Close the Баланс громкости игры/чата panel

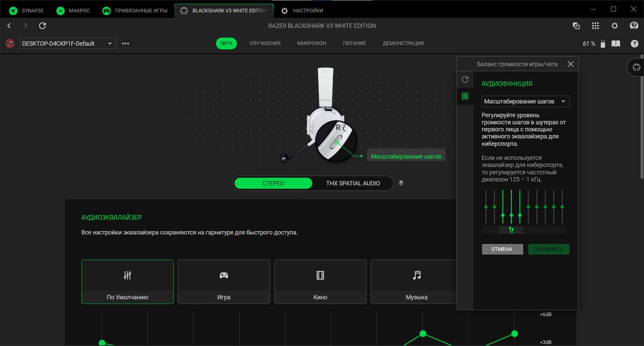570,64
